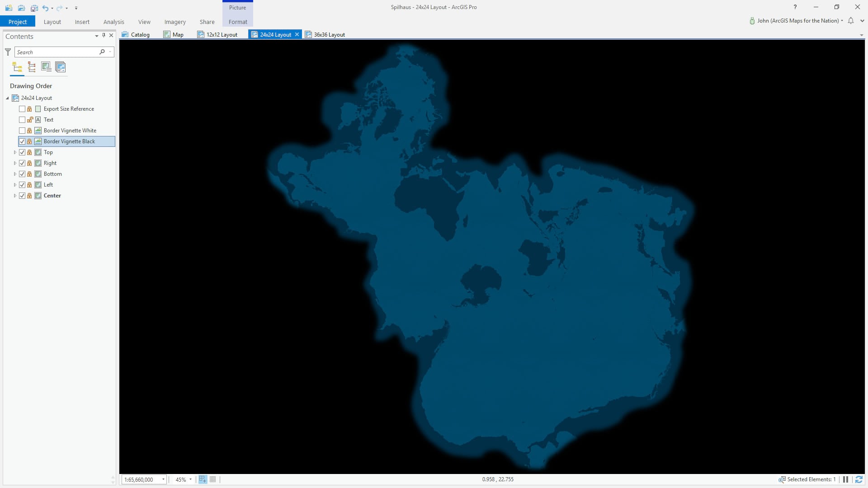Click the Project button
The image size is (868, 488).
pyautogui.click(x=18, y=22)
